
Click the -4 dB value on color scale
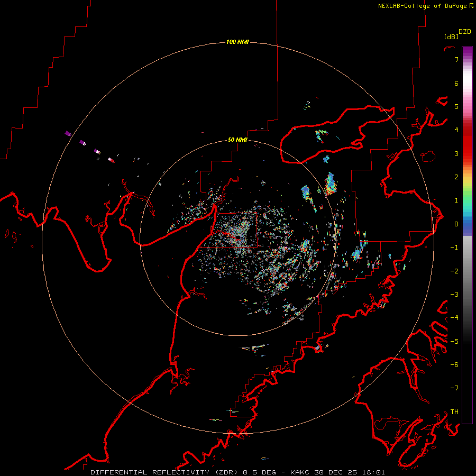tap(454, 318)
